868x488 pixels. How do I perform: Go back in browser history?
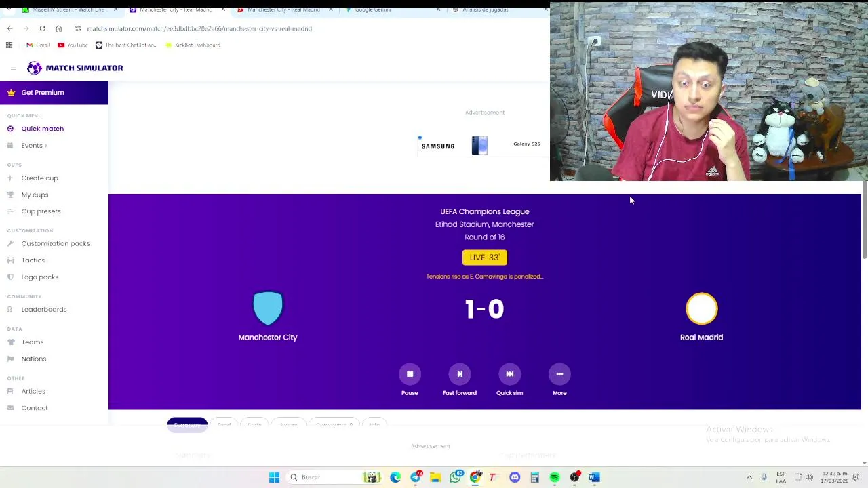tap(9, 28)
